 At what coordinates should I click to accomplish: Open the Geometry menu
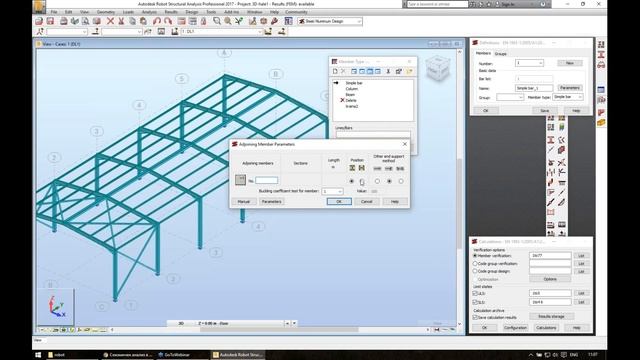click(106, 12)
